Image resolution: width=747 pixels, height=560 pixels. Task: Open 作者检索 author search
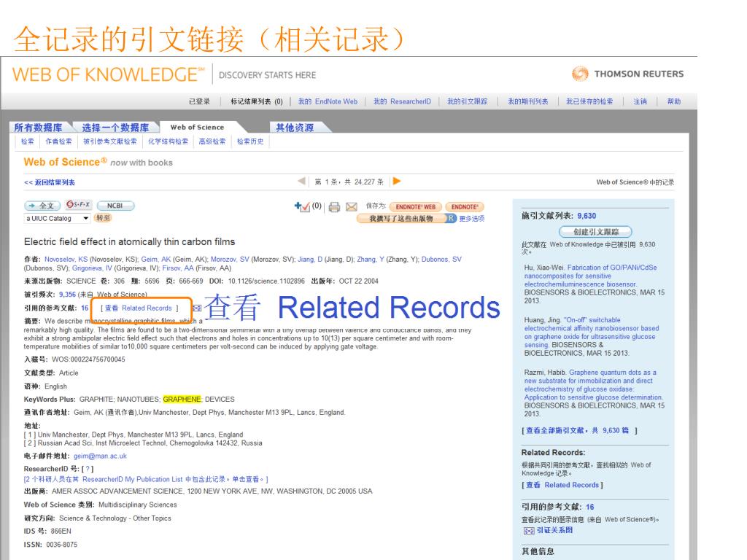pos(58,141)
